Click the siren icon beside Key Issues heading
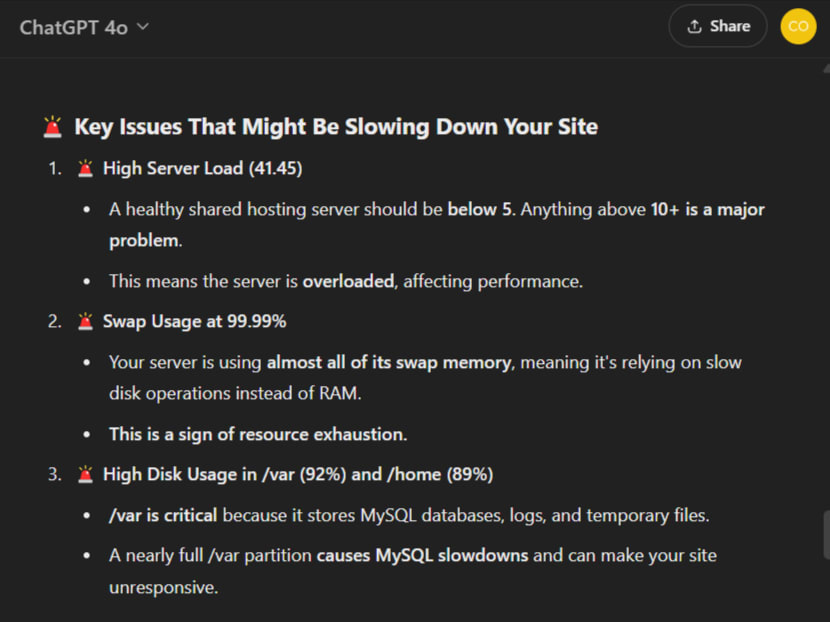Viewport: 830px width, 622px height. [52, 127]
